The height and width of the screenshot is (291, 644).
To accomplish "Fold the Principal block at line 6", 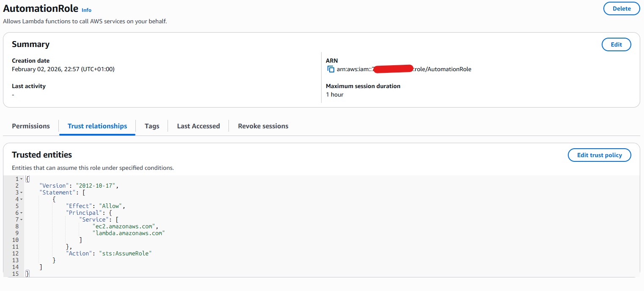I will click(x=22, y=213).
